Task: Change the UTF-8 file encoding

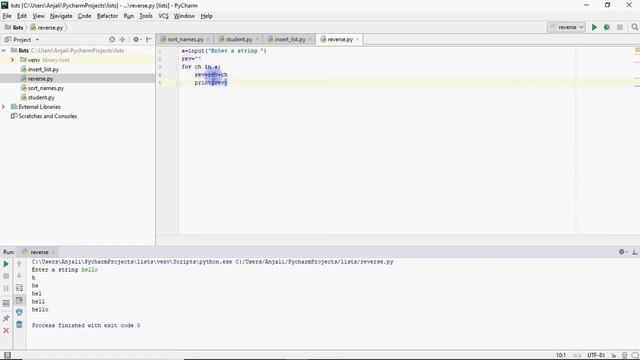Action: click(596, 355)
